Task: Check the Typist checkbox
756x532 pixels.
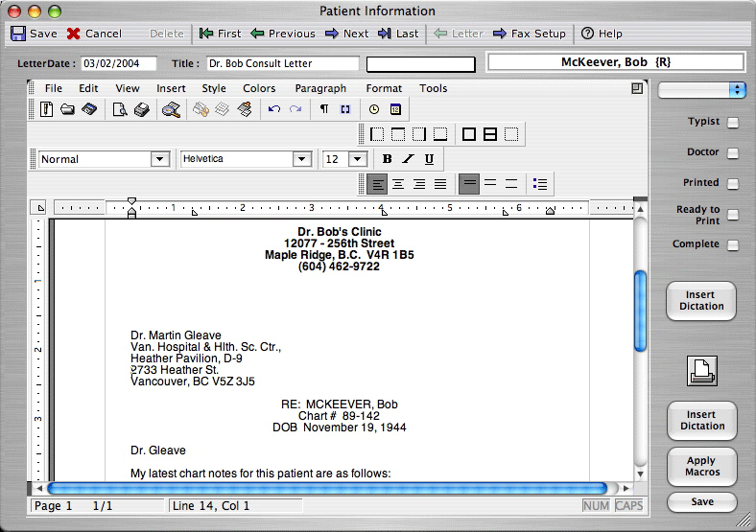Action: (x=733, y=123)
